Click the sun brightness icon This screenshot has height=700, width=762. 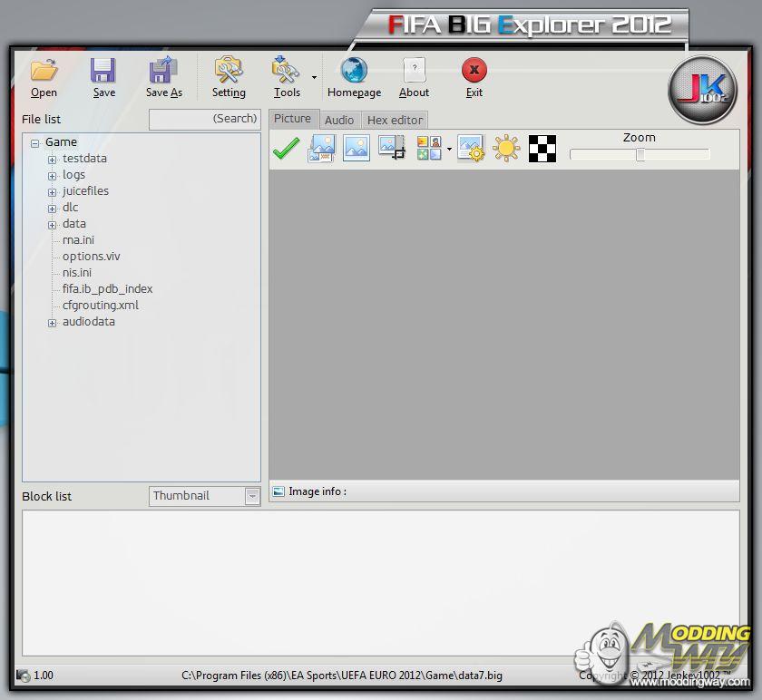click(505, 149)
